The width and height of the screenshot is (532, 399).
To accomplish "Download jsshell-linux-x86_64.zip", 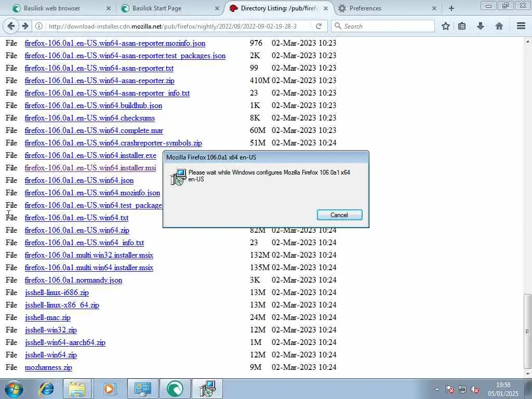I will pyautogui.click(x=62, y=305).
